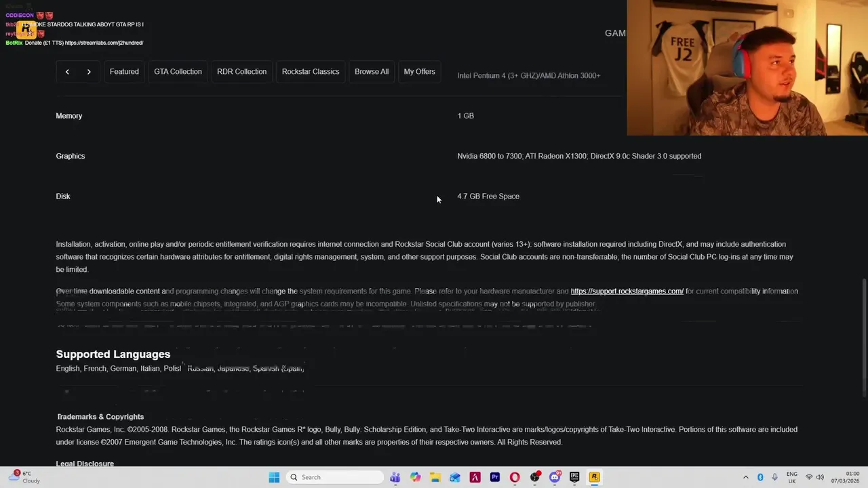
Task: Open the Windows Start menu
Action: (274, 477)
